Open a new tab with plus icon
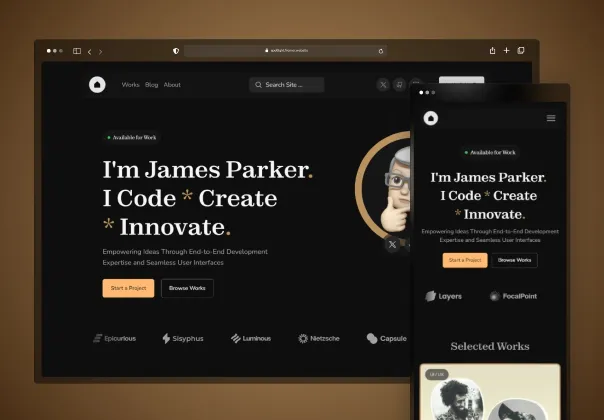The height and width of the screenshot is (420, 604). point(506,50)
